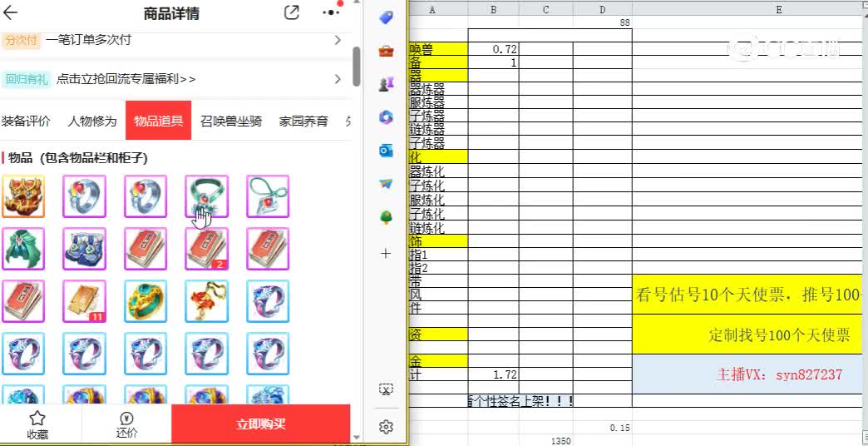Click the yellow 饰 cell
Screen dimensions: 868x446
pyautogui.click(x=438, y=241)
